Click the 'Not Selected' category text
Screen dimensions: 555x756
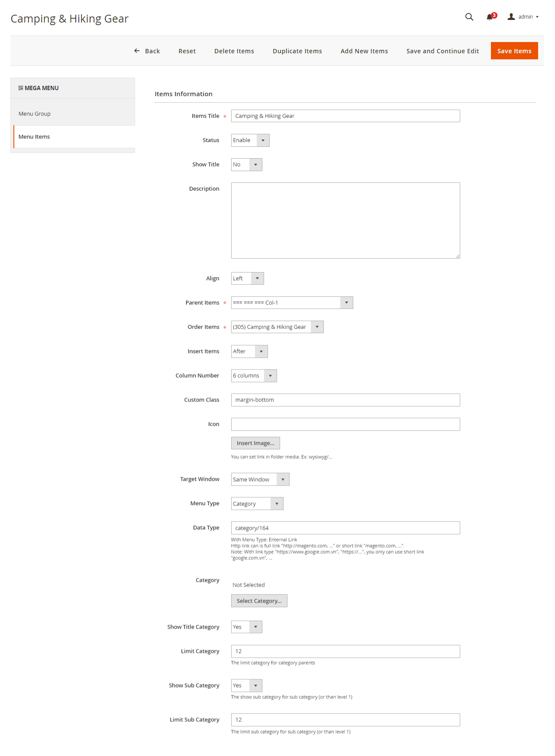click(248, 585)
